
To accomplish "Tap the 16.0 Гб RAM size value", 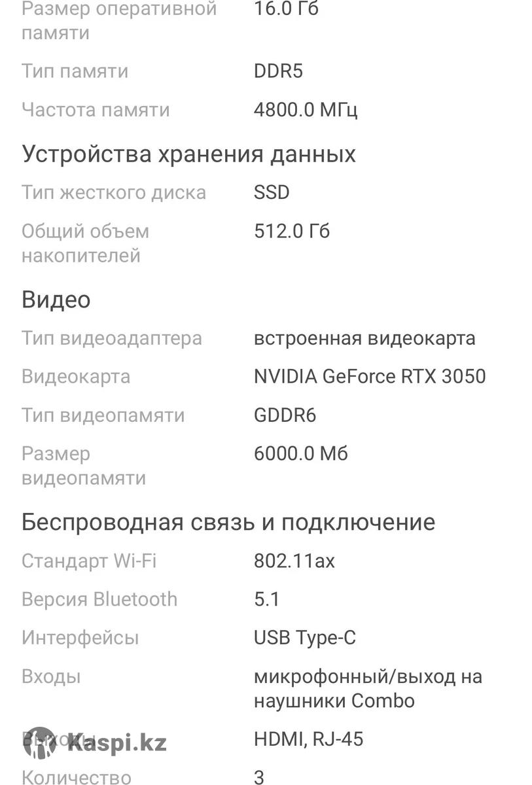I will tap(286, 9).
